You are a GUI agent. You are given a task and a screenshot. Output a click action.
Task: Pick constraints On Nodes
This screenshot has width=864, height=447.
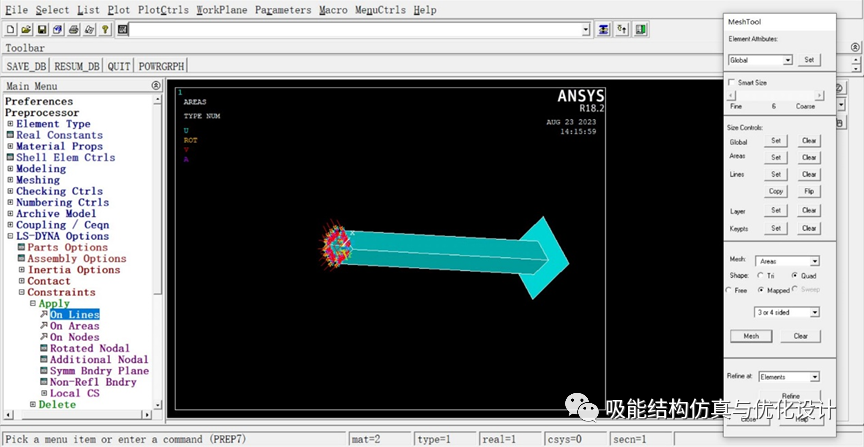click(74, 337)
